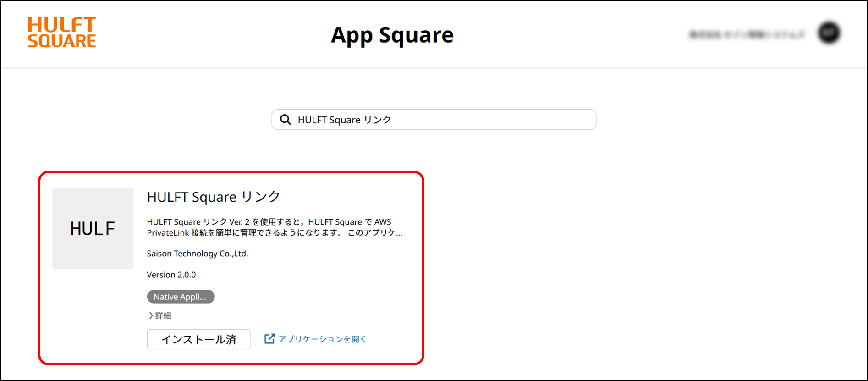Click the Version 2.0.0 text
This screenshot has width=868, height=381.
click(171, 275)
